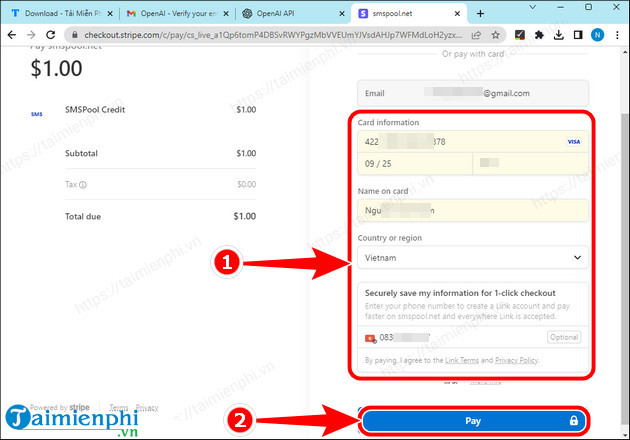Click the browser back arrow

[10, 34]
